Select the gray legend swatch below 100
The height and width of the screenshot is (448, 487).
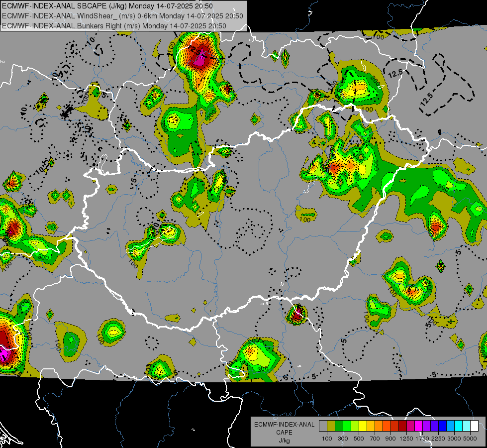click(x=323, y=426)
